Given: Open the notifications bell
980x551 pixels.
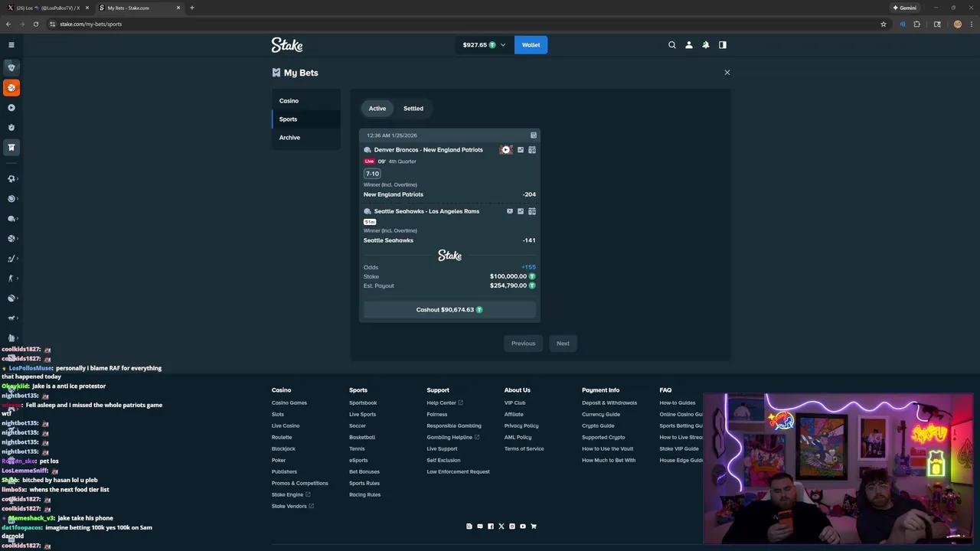Looking at the screenshot, I should coord(706,45).
